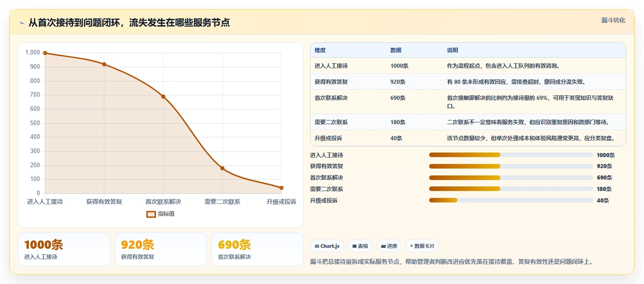Click the footer summary sentence about 漏斗

coord(451,262)
